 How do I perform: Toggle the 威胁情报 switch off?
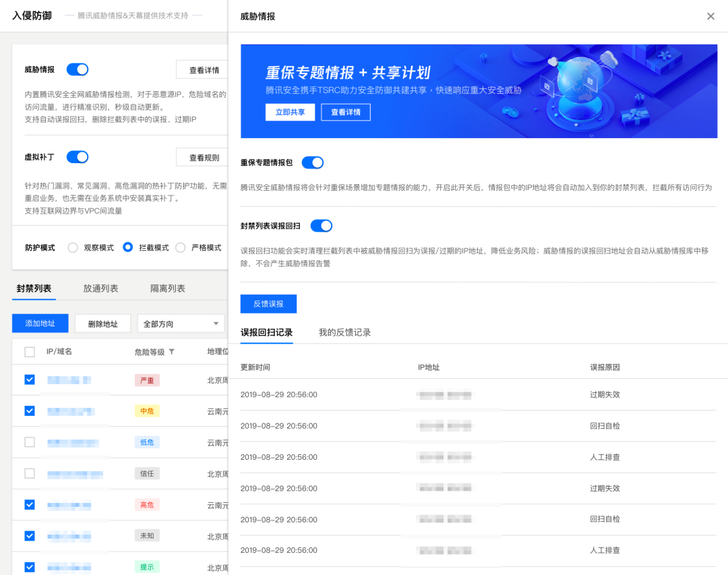coord(78,69)
